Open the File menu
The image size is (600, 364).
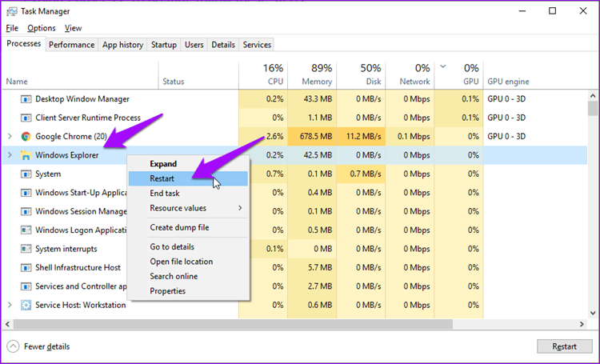[x=12, y=28]
